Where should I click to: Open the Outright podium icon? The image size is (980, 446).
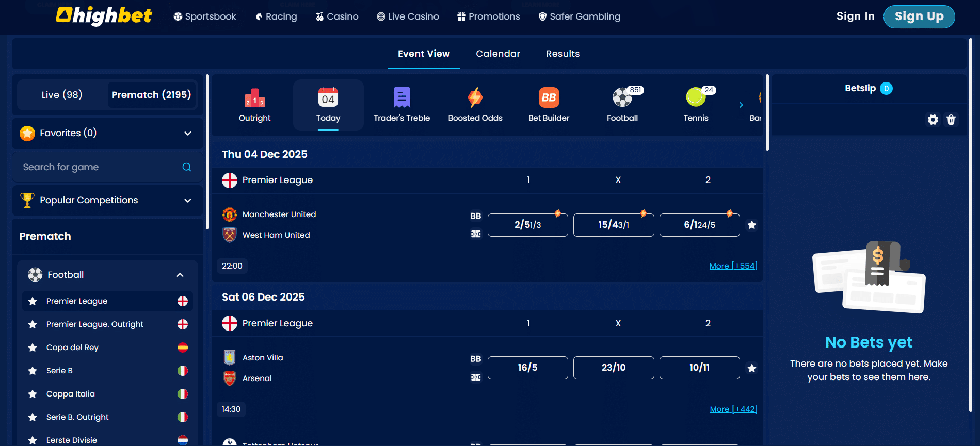tap(254, 97)
